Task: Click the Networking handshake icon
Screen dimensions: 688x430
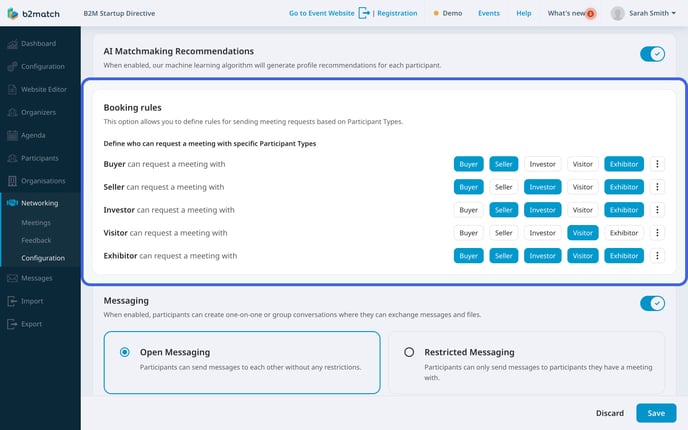Action: [x=12, y=203]
